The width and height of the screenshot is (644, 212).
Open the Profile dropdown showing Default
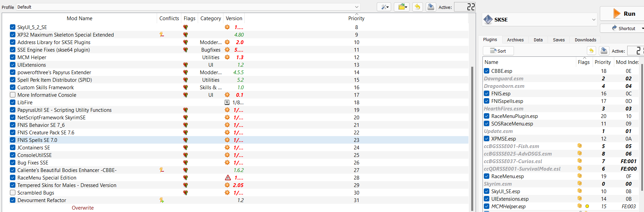tap(188, 7)
